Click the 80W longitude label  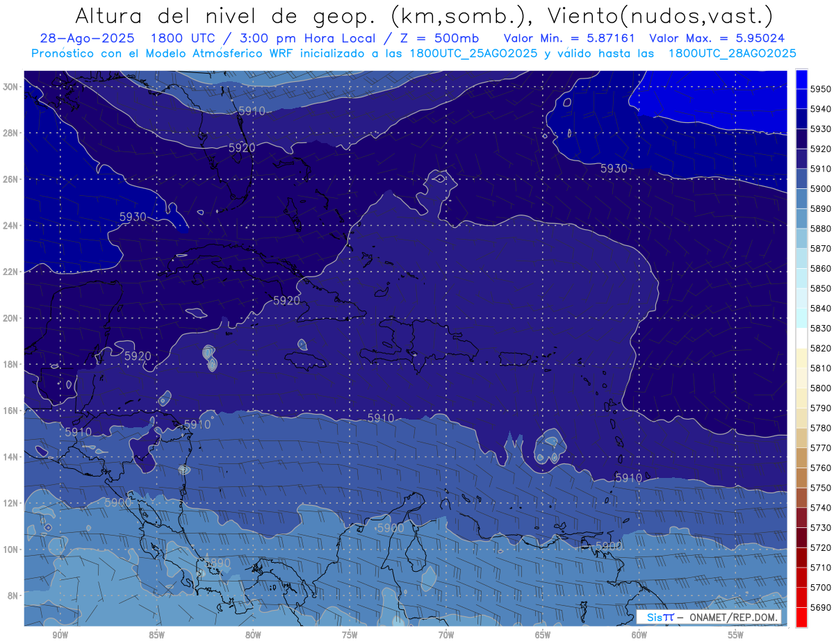point(253,635)
